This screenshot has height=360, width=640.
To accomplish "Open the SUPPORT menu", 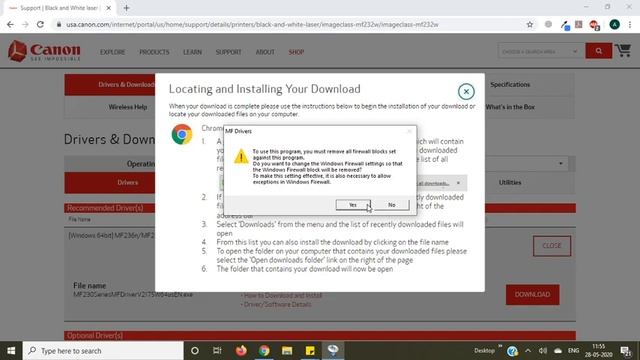I will point(229,52).
